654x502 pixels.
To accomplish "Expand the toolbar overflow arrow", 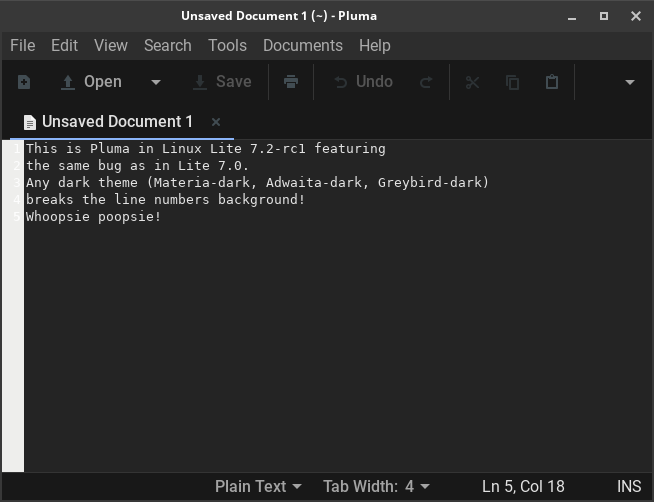I will pos(629,82).
